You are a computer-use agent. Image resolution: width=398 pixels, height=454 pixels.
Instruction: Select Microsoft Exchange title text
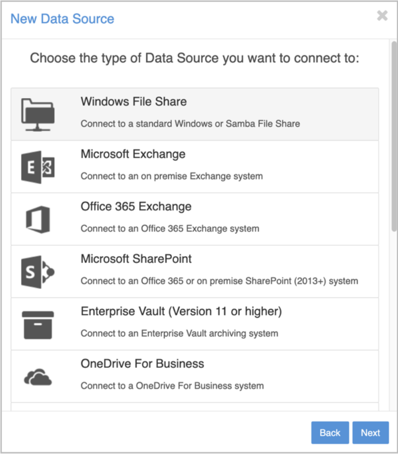coord(133,154)
